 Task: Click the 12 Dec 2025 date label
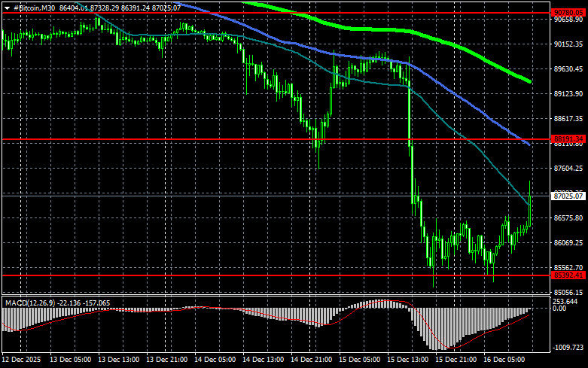pos(23,360)
